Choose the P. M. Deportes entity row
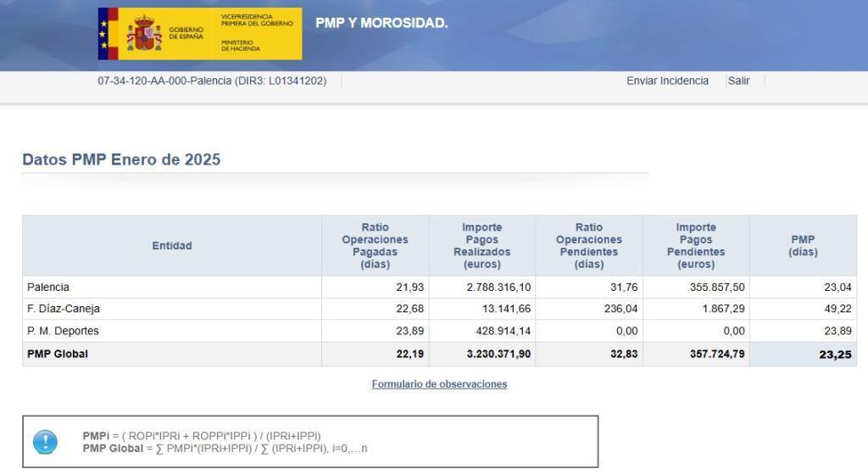The width and height of the screenshot is (868, 475). pyautogui.click(x=63, y=331)
